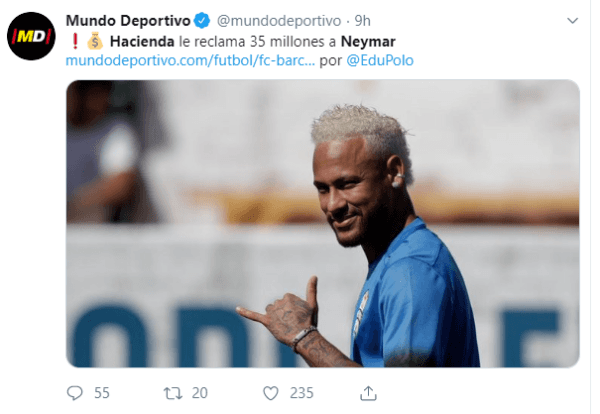
Task: Click the bold word Hacienda in tweet
Action: [x=142, y=41]
